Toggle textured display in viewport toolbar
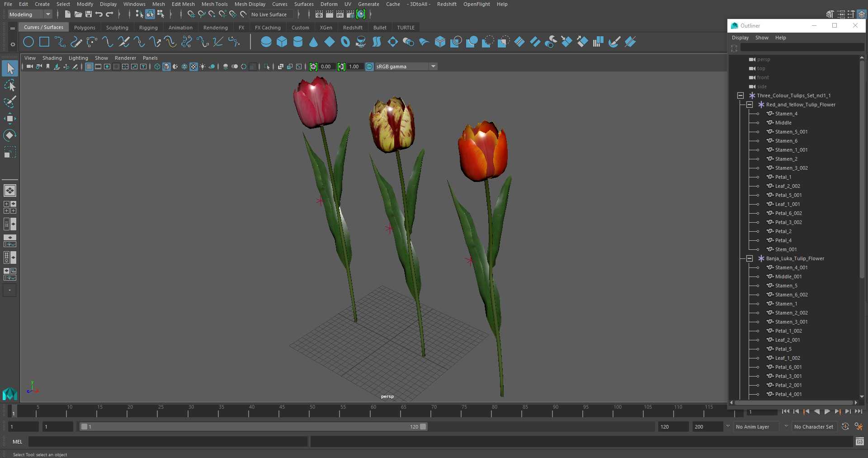The width and height of the screenshot is (868, 458). pyautogui.click(x=193, y=67)
